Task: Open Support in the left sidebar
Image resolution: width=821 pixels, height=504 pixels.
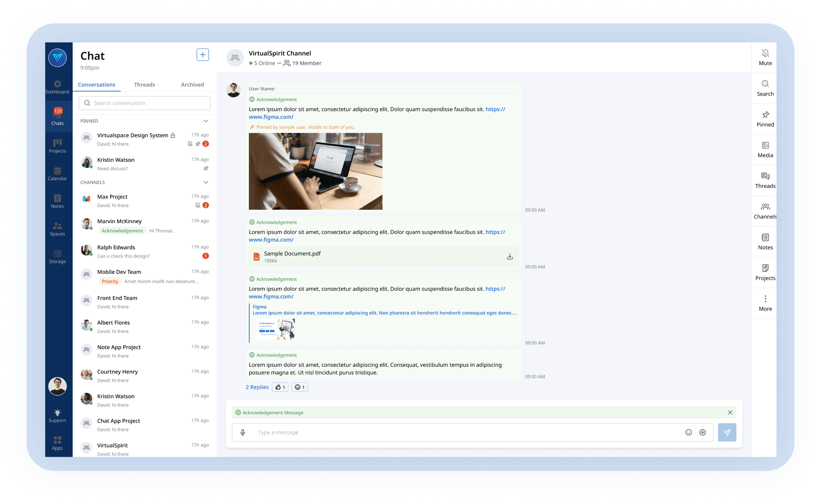Action: pyautogui.click(x=57, y=416)
